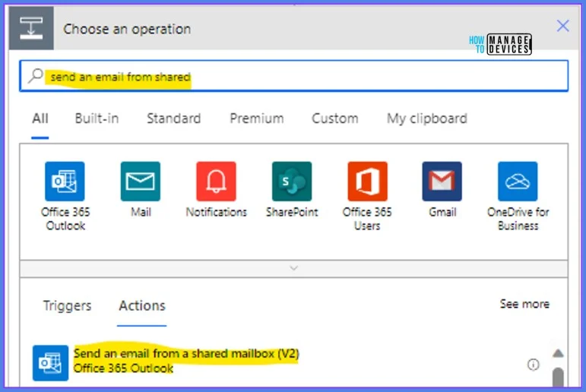Click the See more link
586x392 pixels.
coord(524,304)
